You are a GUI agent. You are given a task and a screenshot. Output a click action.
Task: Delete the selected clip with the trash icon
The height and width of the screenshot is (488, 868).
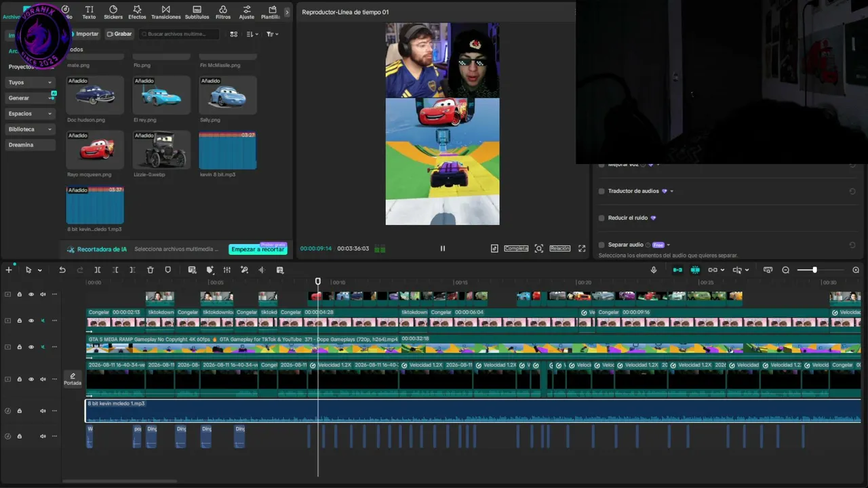point(151,270)
